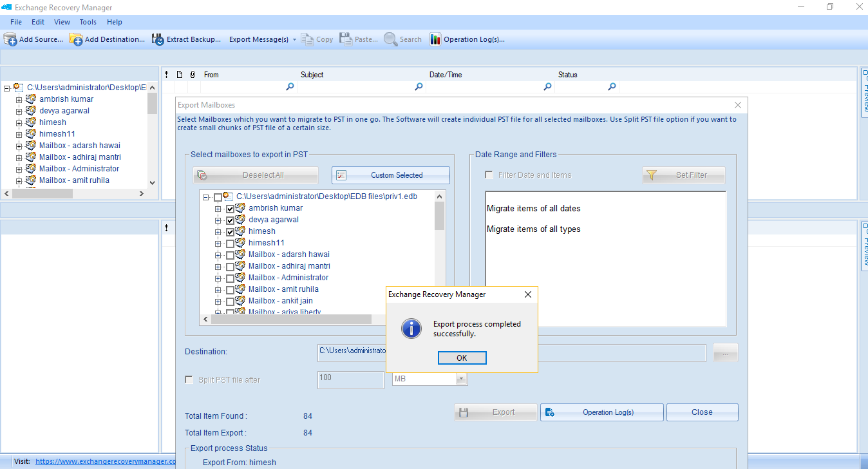Screen dimensions: 868x469
Task: Click the destination browse button
Action: (x=726, y=353)
